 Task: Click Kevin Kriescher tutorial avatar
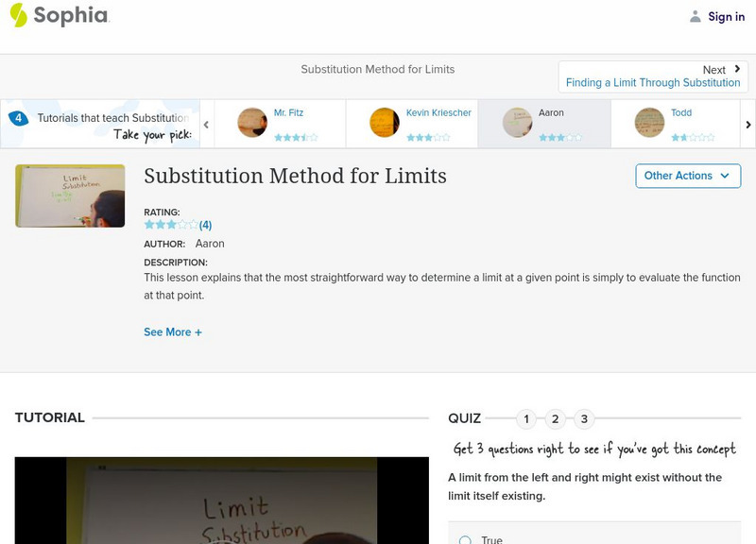(x=385, y=123)
